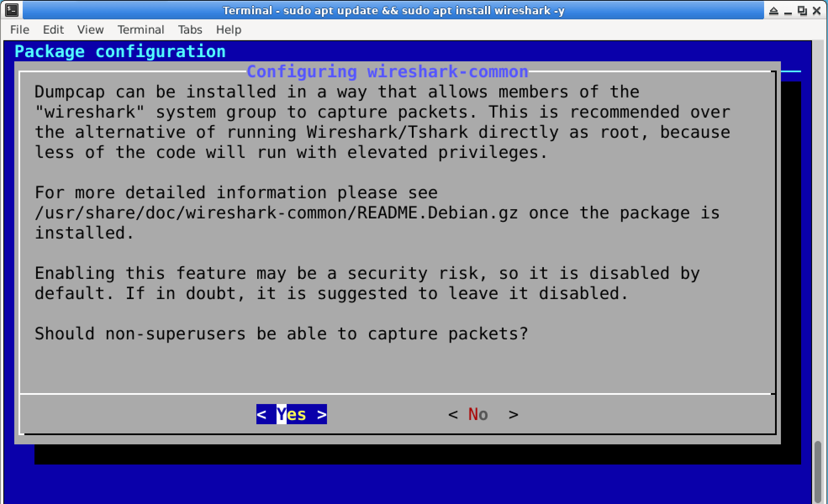The height and width of the screenshot is (504, 828).
Task: Choose No for non-superuser packet capture
Action: tap(483, 415)
